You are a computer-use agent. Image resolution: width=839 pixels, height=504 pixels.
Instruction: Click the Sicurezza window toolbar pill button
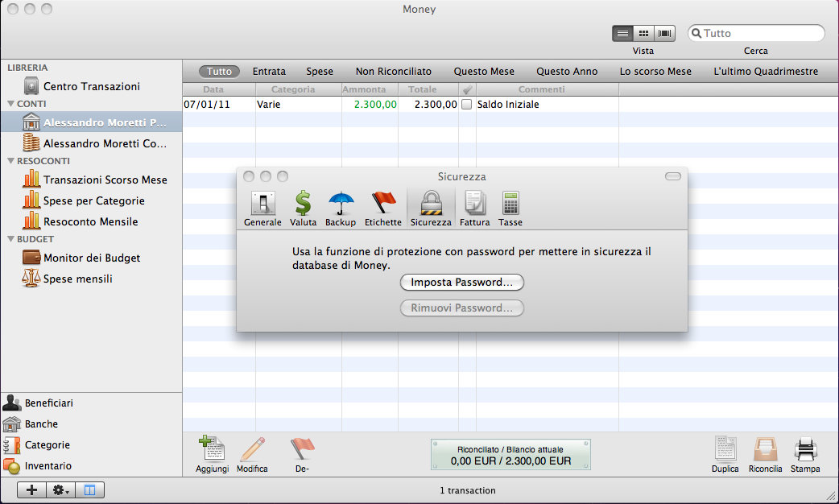(672, 176)
